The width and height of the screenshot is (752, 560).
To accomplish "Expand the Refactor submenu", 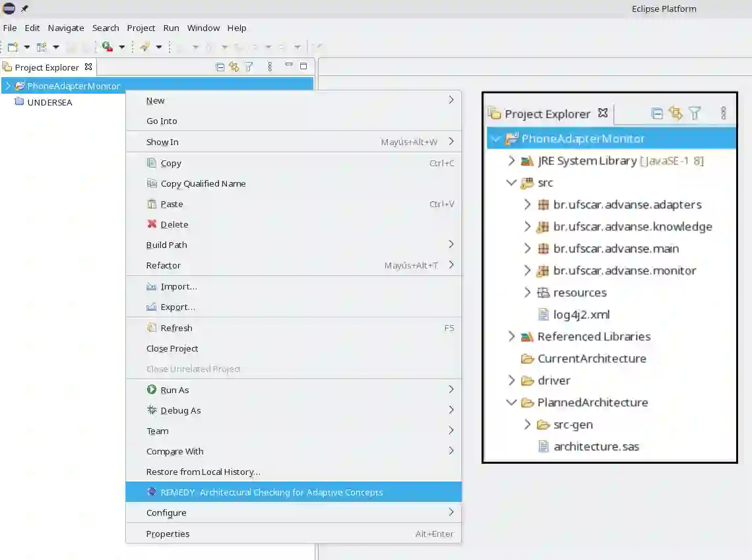I will pos(294,265).
